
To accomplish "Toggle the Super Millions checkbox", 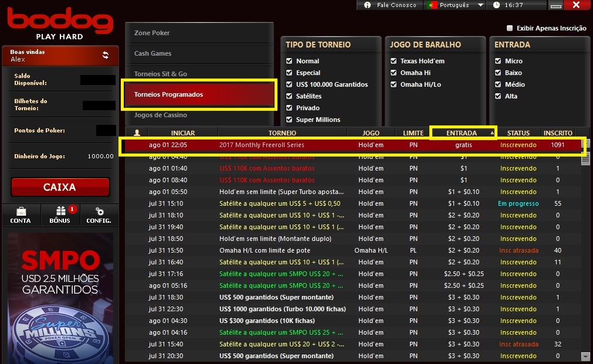I will [289, 120].
